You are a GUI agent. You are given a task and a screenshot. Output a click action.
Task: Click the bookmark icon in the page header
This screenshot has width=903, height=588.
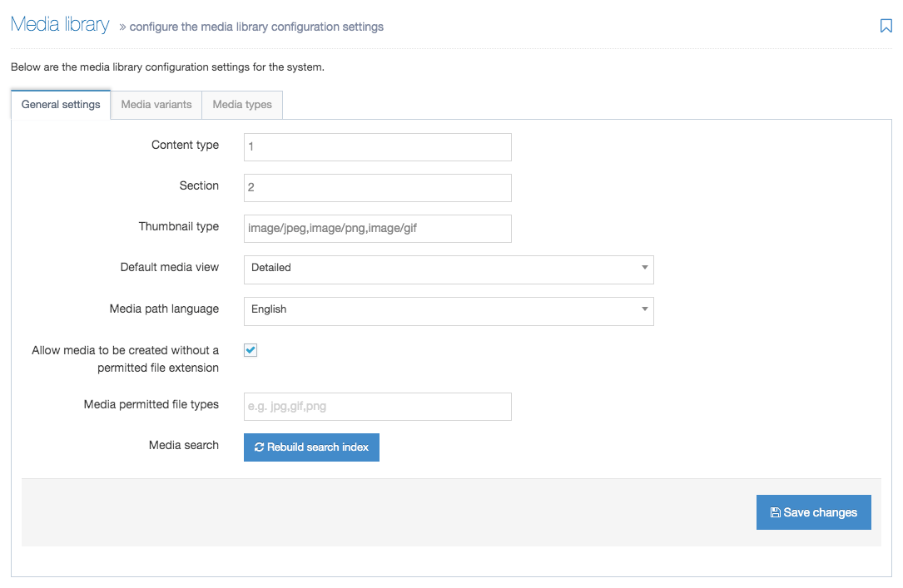(x=886, y=26)
